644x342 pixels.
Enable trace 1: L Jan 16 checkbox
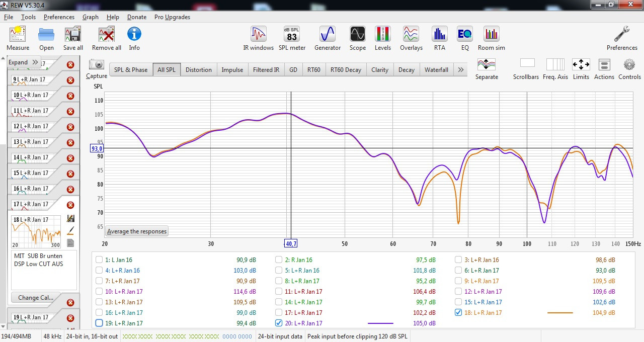(x=99, y=260)
